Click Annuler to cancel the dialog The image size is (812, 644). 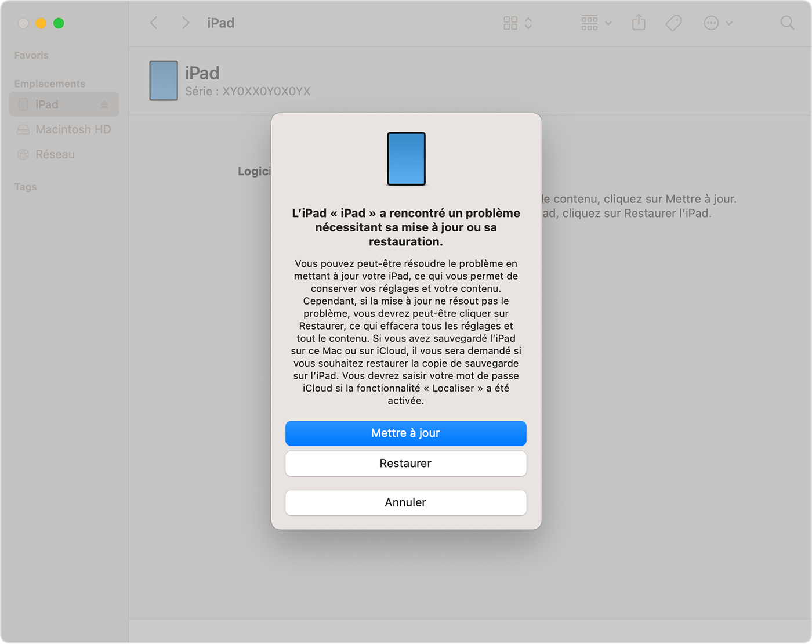(x=405, y=502)
